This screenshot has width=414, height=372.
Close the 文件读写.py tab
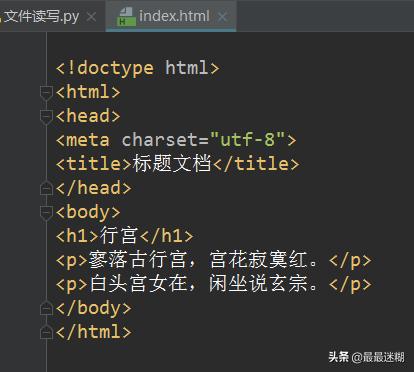91,17
